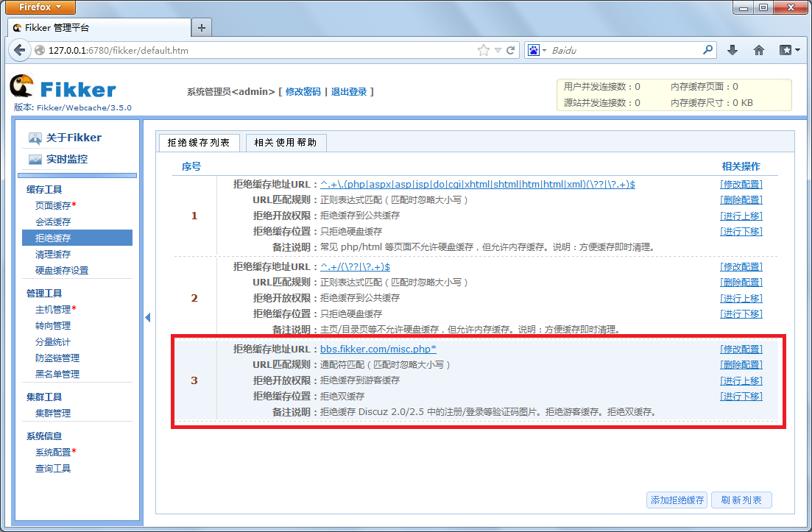
Task: Click the Fikker toucan logo
Action: [x=22, y=86]
